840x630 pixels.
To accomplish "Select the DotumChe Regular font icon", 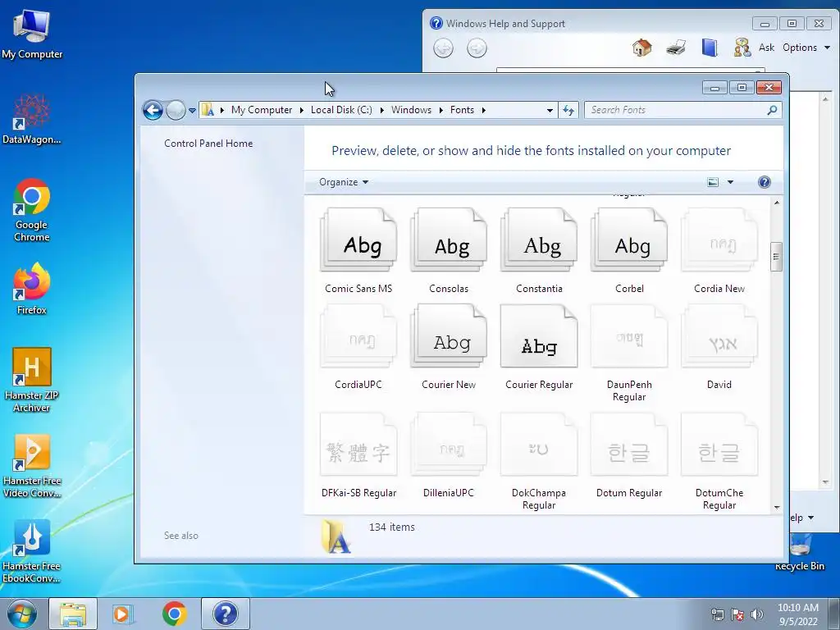I will click(719, 444).
